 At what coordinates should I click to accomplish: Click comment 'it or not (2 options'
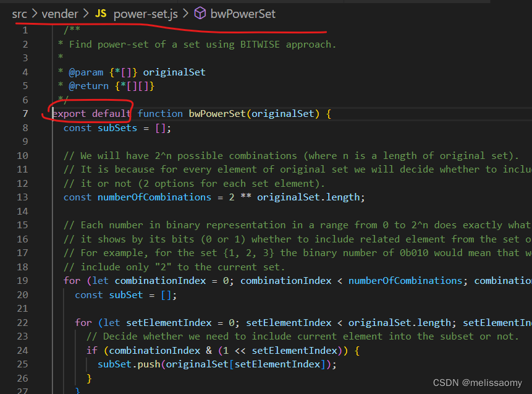tap(194, 184)
